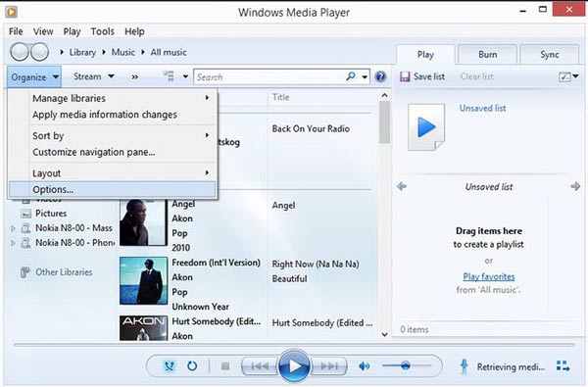
Task: Adjust the volume slider
Action: pos(407,365)
